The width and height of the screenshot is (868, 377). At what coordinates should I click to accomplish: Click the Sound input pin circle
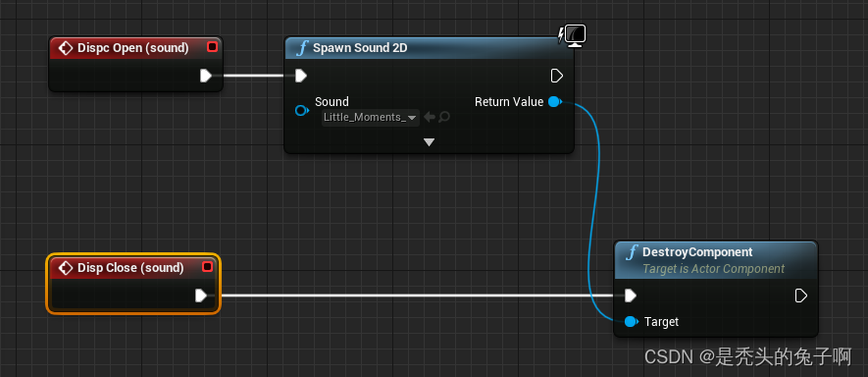pyautogui.click(x=302, y=110)
